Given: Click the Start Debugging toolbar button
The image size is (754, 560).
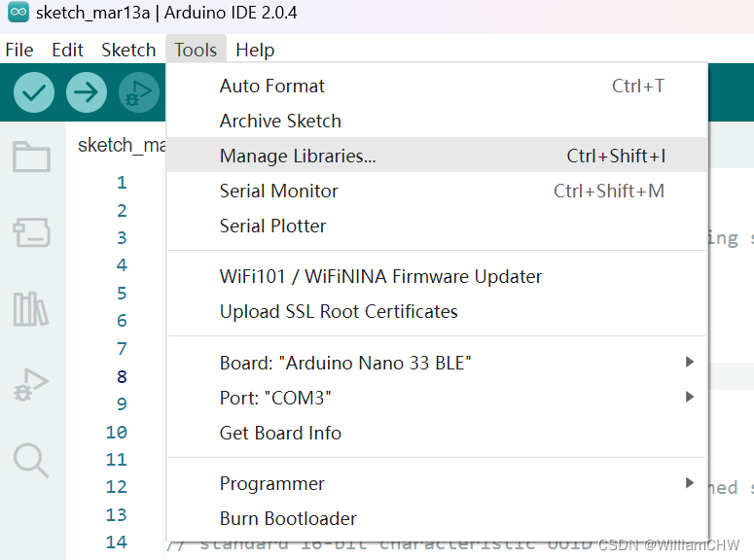Looking at the screenshot, I should (x=138, y=92).
